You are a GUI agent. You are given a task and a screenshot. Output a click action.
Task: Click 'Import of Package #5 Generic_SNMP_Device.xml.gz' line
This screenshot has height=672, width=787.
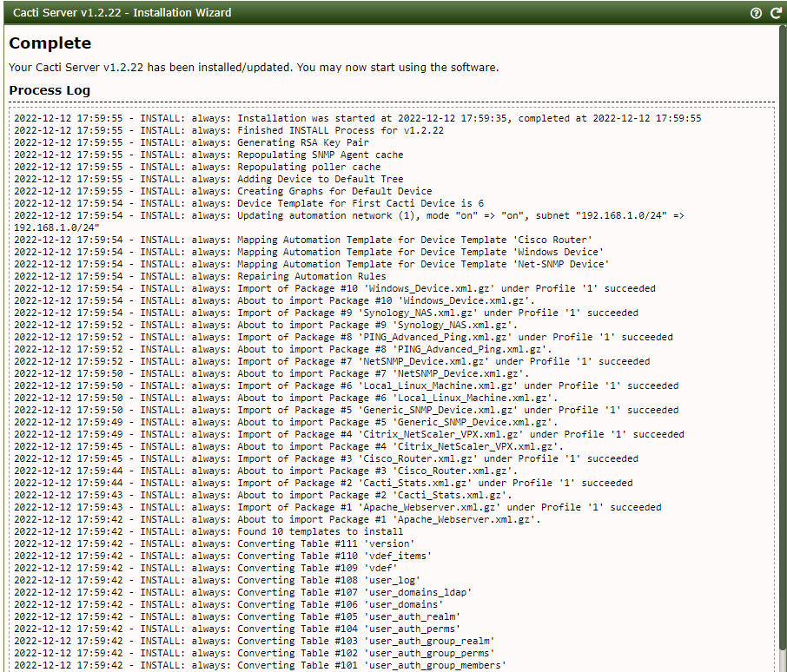coord(347,410)
